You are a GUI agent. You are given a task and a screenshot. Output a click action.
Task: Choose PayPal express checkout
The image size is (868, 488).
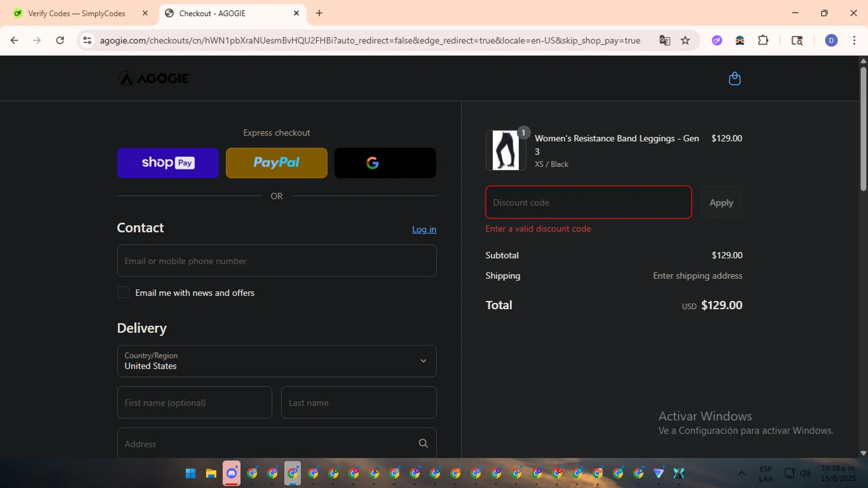coord(277,163)
